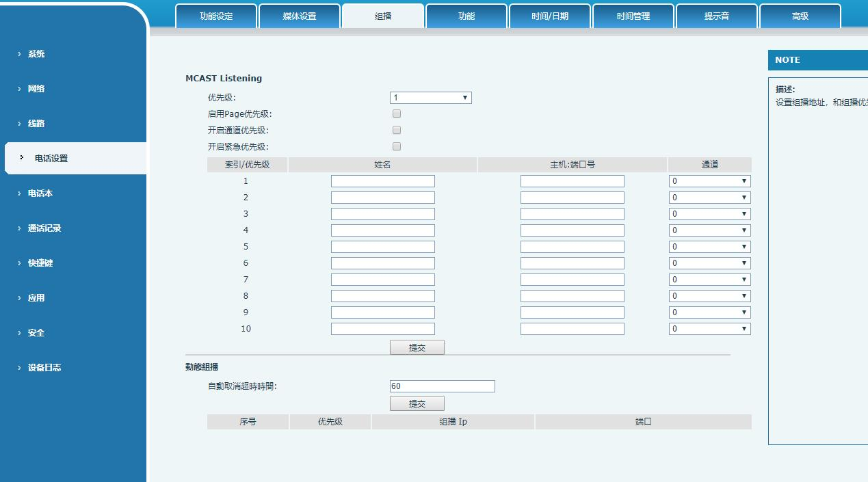Submit the MCAST Listening table with 提交

pos(417,347)
